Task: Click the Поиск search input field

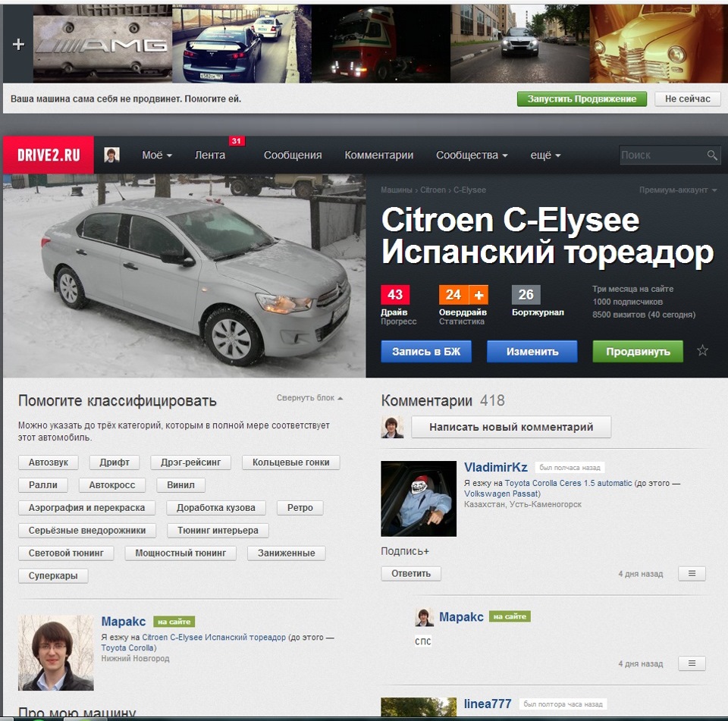Action: (x=660, y=155)
